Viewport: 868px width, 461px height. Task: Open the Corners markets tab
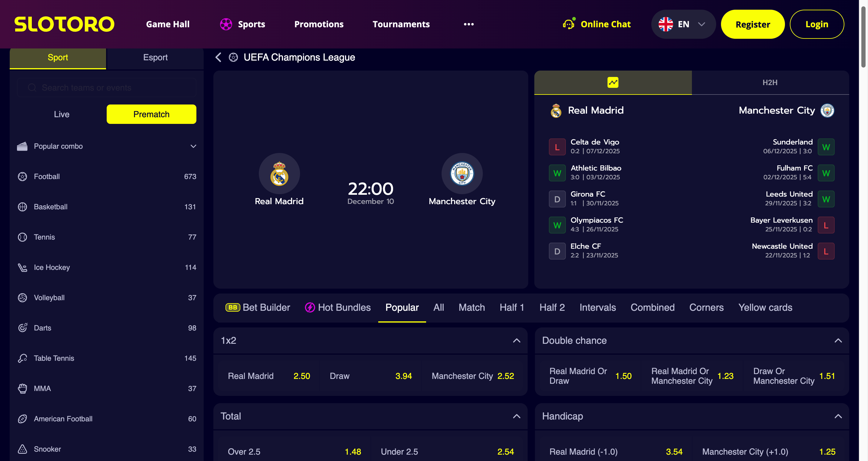click(706, 307)
